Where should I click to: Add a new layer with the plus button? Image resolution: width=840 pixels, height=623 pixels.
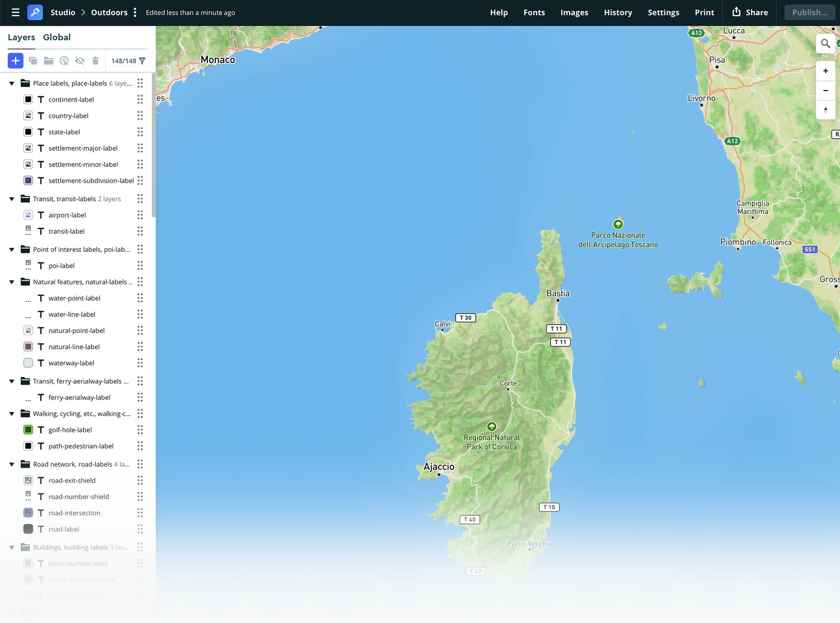point(16,61)
